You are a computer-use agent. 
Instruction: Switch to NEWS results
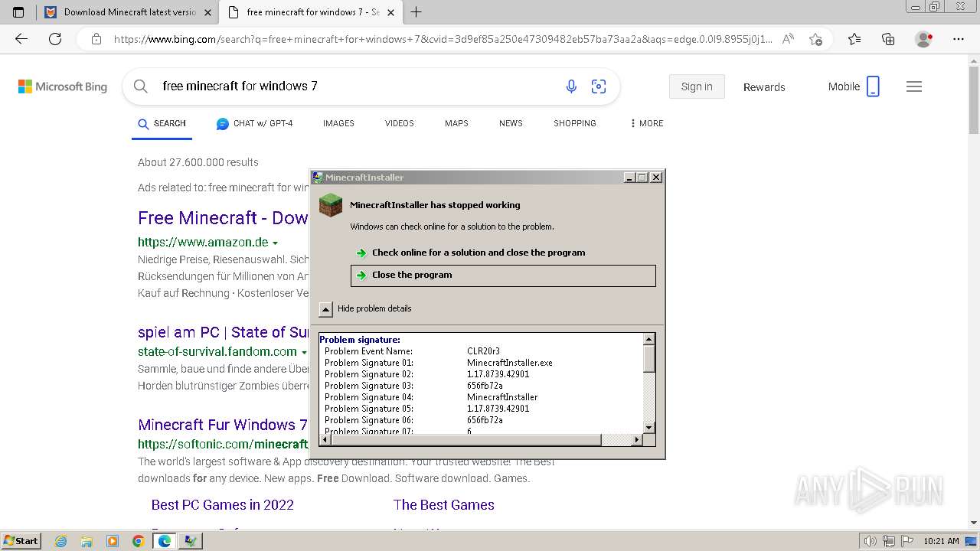point(511,123)
